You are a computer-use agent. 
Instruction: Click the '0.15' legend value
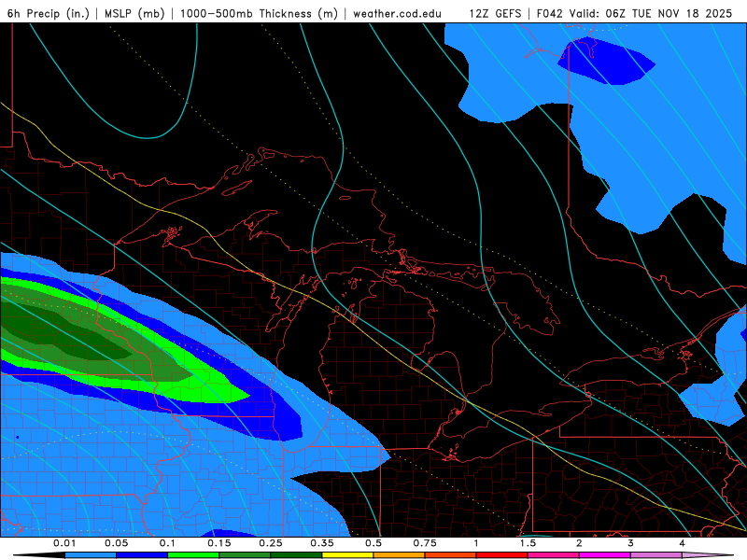pyautogui.click(x=219, y=543)
